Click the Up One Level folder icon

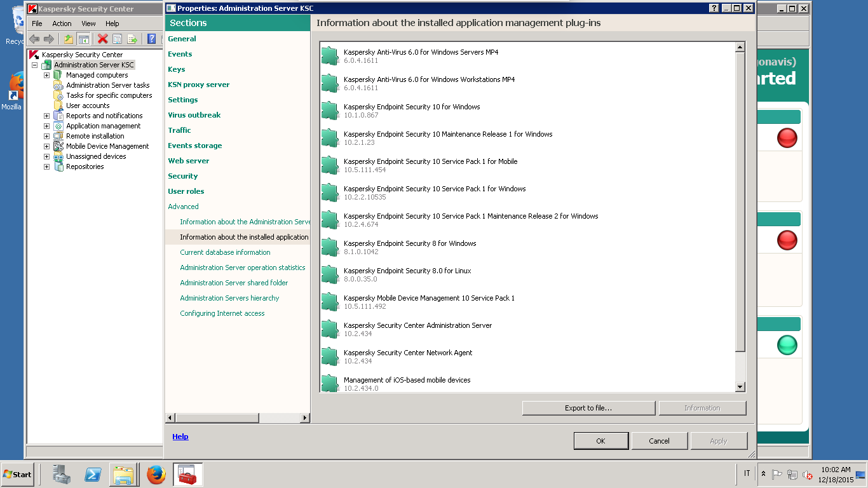[x=69, y=39]
